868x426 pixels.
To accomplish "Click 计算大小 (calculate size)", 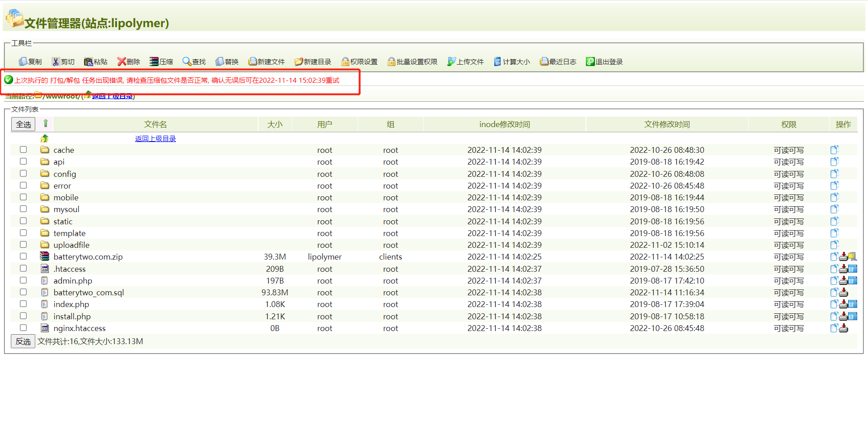I will coord(512,62).
